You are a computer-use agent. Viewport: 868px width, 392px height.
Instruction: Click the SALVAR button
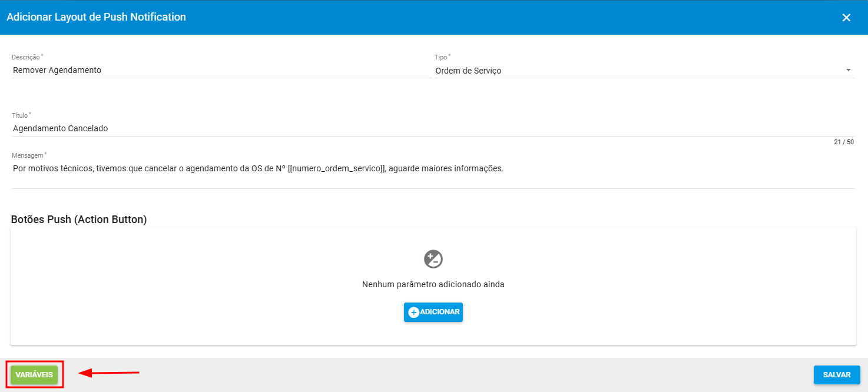(x=837, y=375)
